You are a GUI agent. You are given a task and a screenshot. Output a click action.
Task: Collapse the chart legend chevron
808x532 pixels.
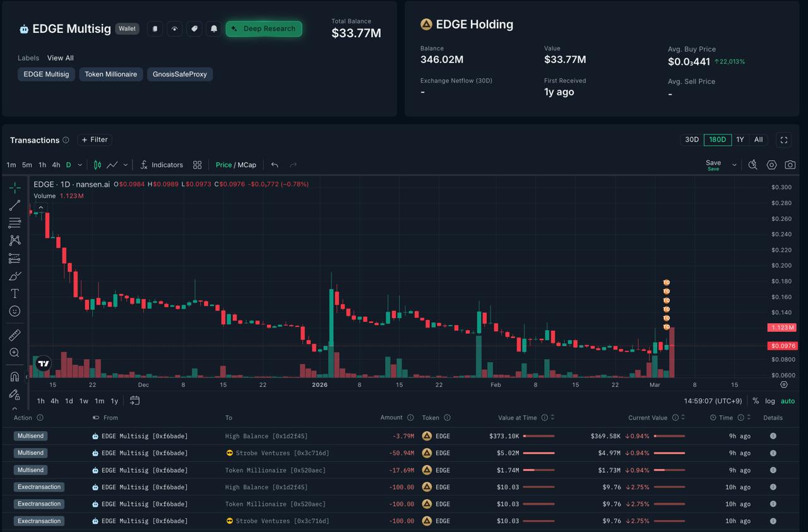point(41,208)
